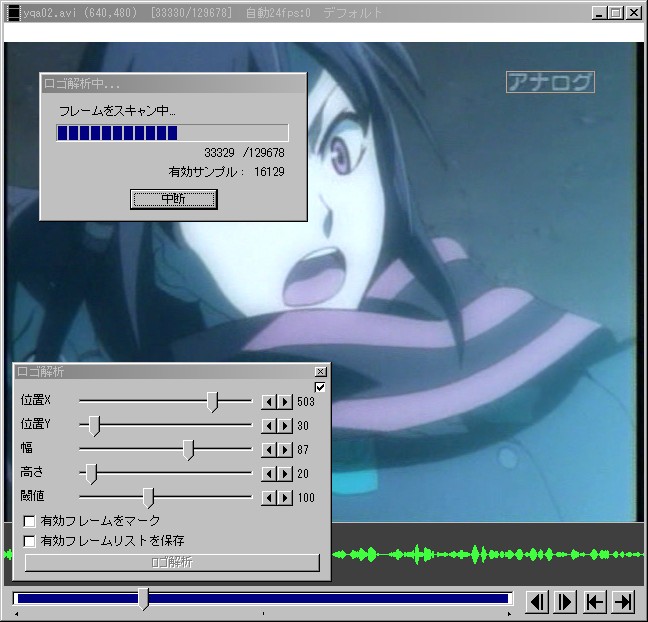
Task: Toggle the filter enable checkbox in ロゴ解析 panel
Action: pyautogui.click(x=320, y=387)
